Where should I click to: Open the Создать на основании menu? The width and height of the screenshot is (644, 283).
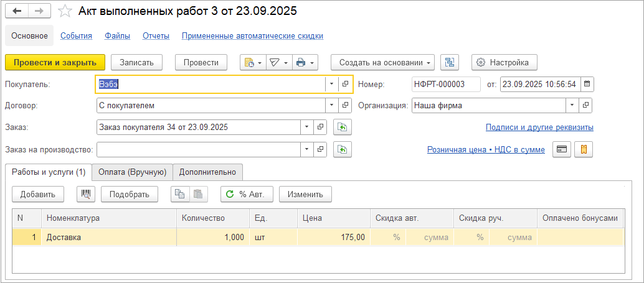(383, 63)
